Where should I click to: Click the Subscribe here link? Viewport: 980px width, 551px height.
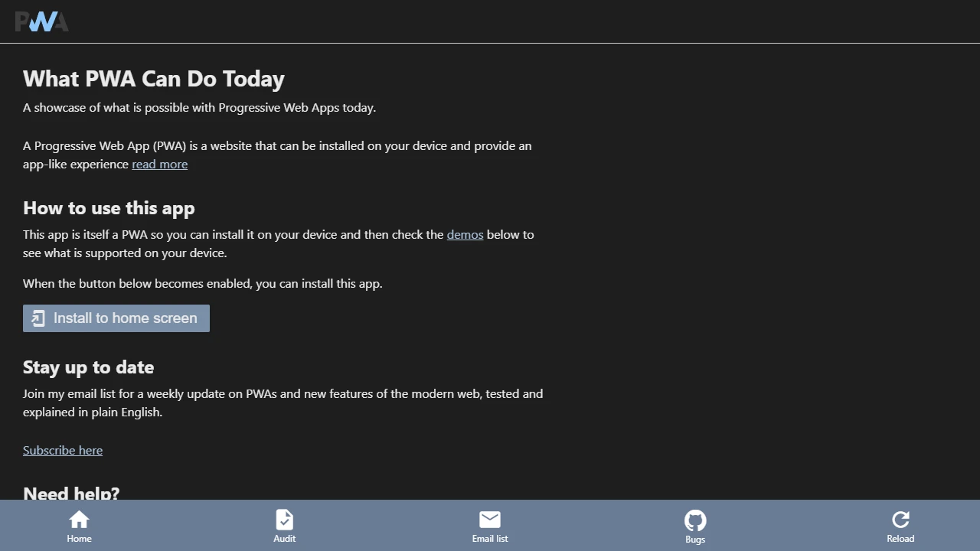[63, 450]
